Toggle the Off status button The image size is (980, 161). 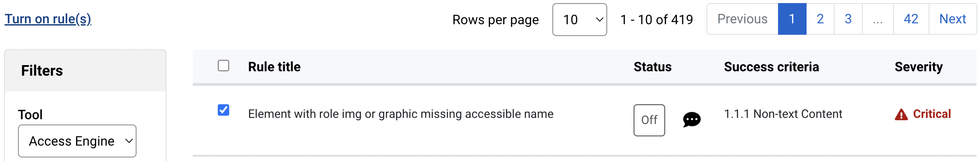pyautogui.click(x=649, y=120)
